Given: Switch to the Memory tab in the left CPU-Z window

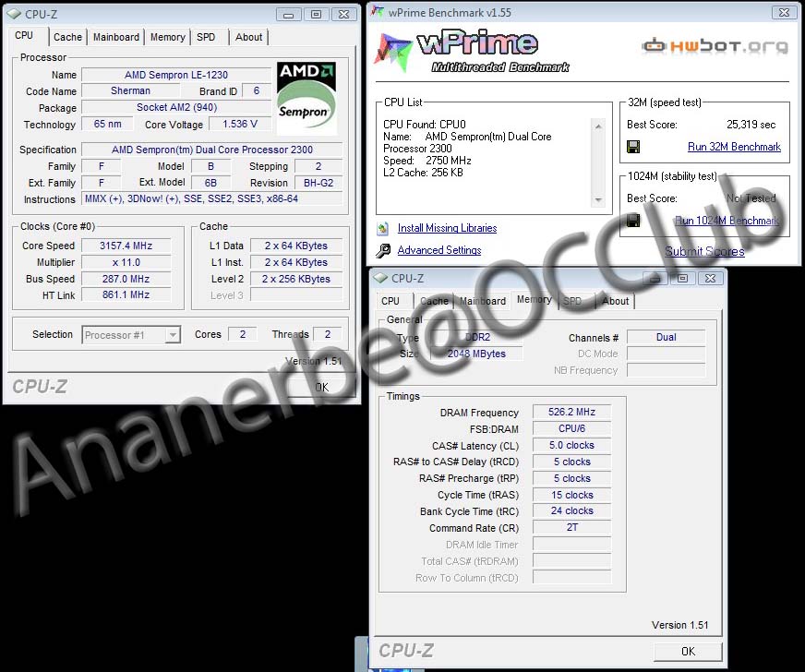Looking at the screenshot, I should (x=167, y=37).
